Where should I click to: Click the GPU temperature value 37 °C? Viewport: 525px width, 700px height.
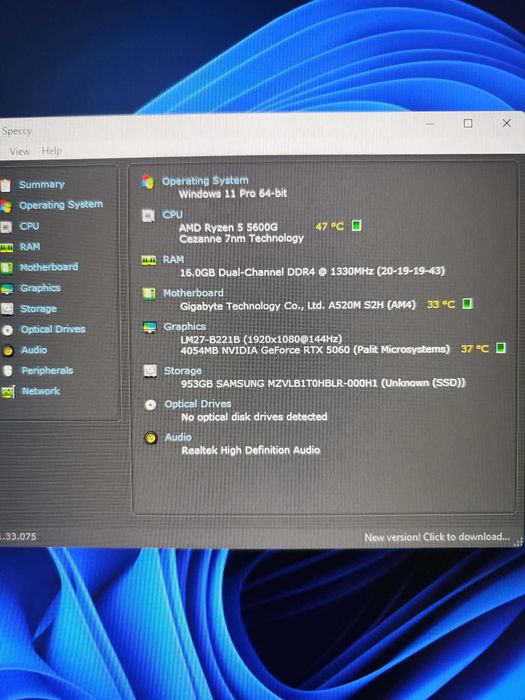pos(475,348)
